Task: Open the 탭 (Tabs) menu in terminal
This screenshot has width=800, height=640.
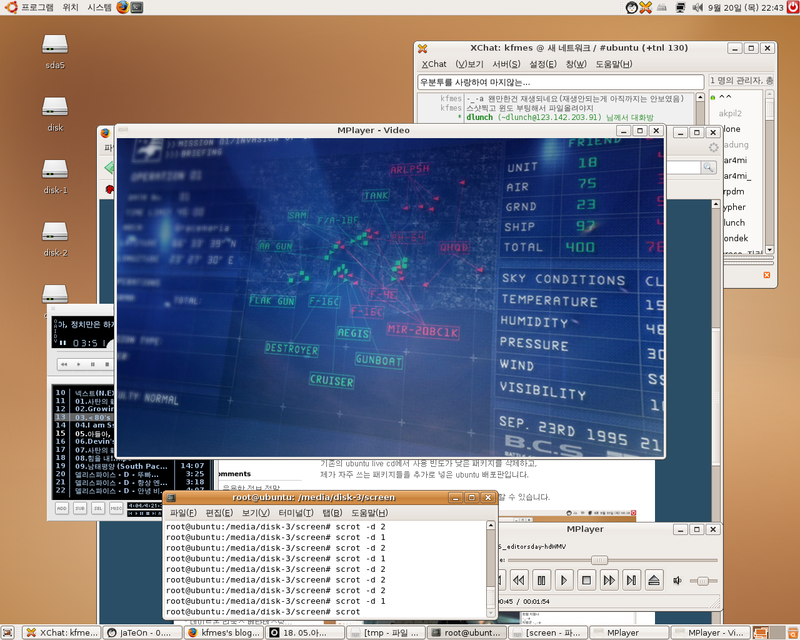Action: (332, 512)
